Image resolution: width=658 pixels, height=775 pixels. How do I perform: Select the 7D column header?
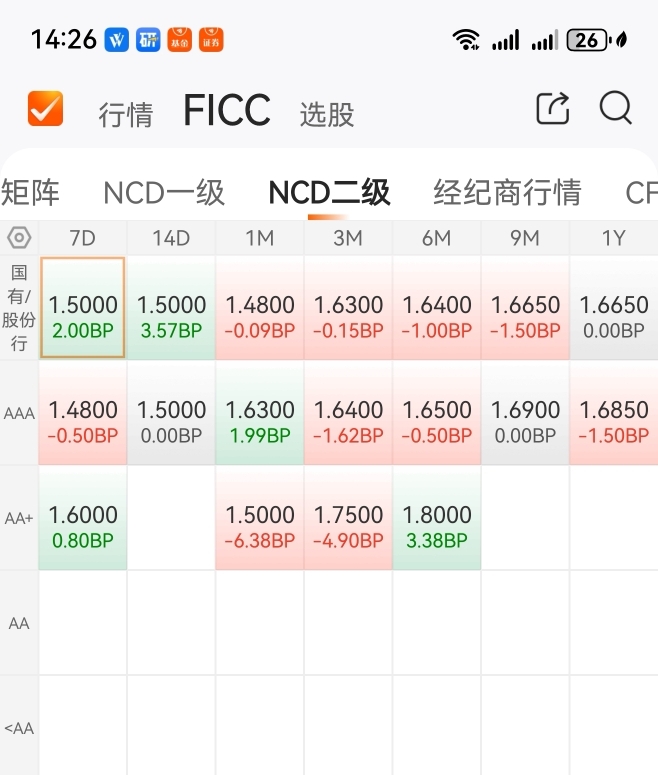(83, 238)
